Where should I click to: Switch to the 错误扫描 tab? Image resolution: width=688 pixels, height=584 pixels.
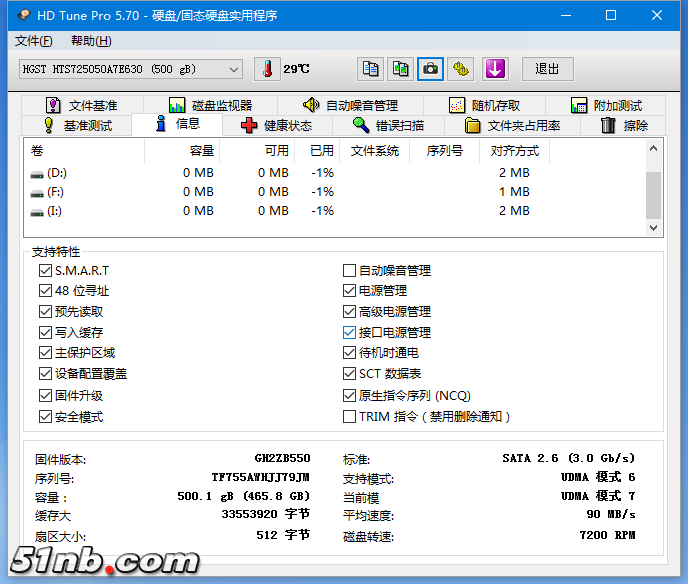click(388, 125)
